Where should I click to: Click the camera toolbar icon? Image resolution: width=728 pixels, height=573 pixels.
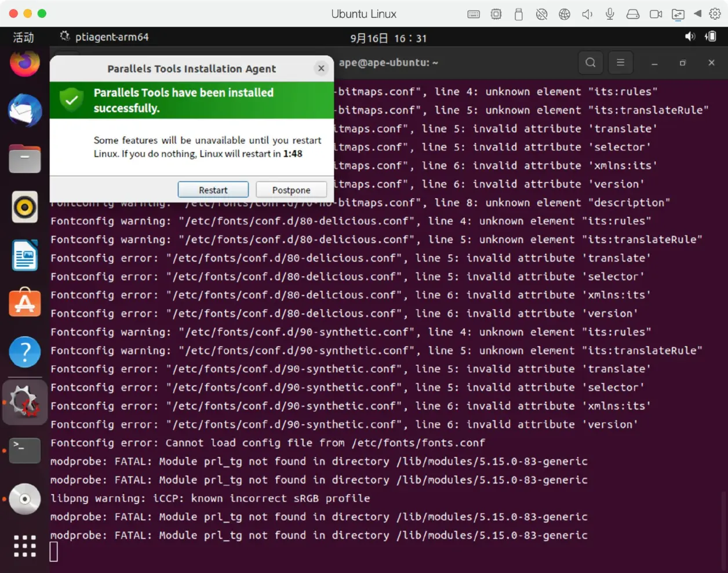(656, 14)
